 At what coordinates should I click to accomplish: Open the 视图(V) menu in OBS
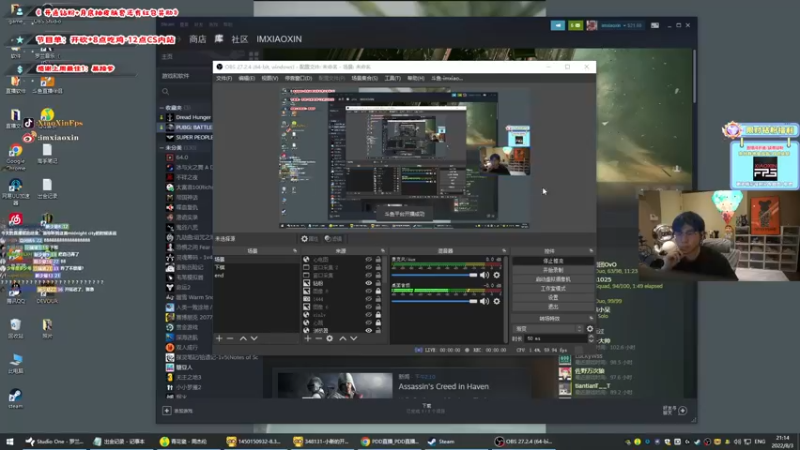[269, 78]
